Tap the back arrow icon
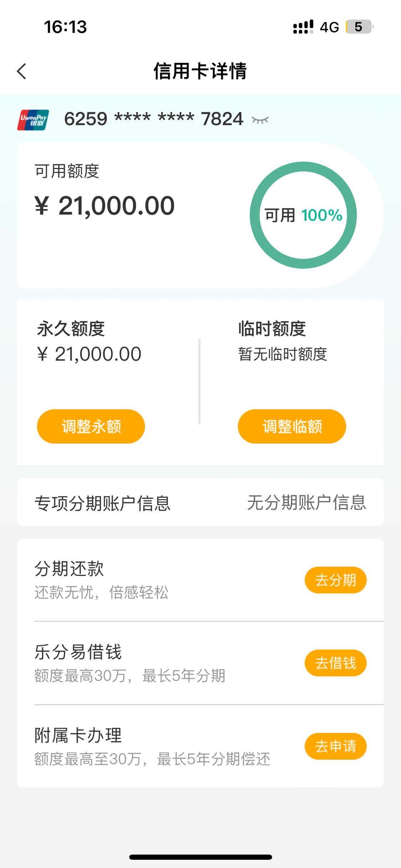The height and width of the screenshot is (868, 401). coord(21,71)
